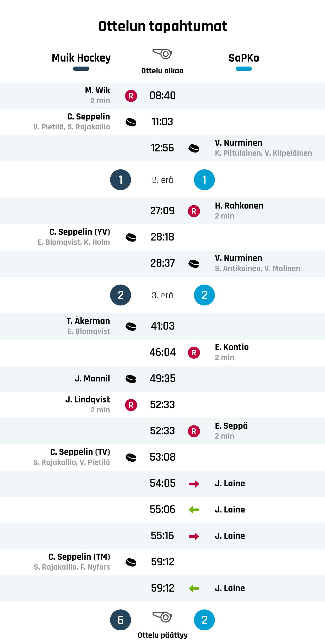
Task: Click scorer V. Nurminen at 28:37
Action: click(239, 258)
